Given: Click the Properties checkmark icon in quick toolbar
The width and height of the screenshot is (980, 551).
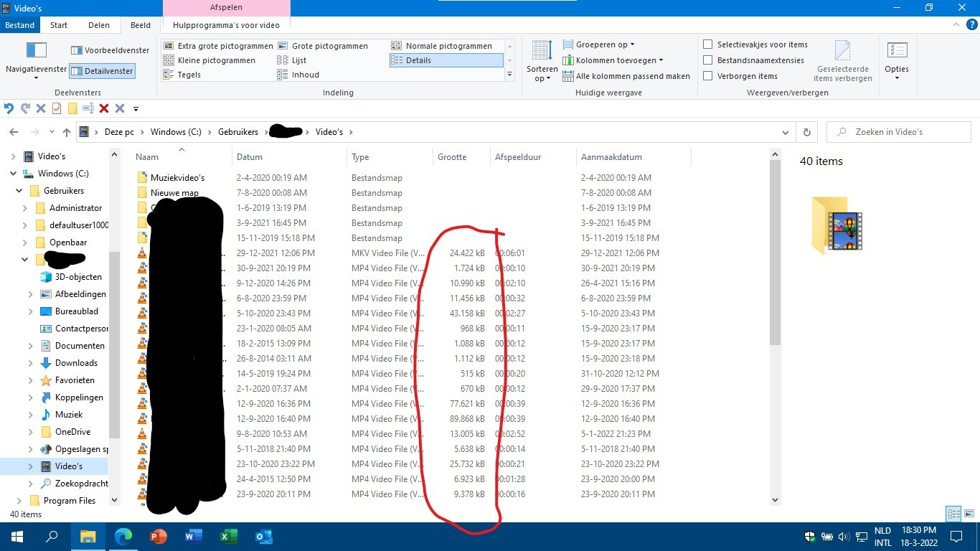Looking at the screenshot, I should point(57,108).
